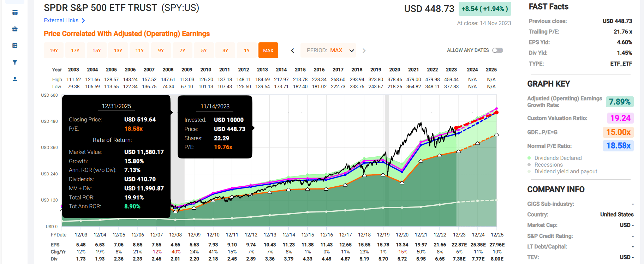
Task: Click the red endpoint marker on chart
Action: (496, 112)
